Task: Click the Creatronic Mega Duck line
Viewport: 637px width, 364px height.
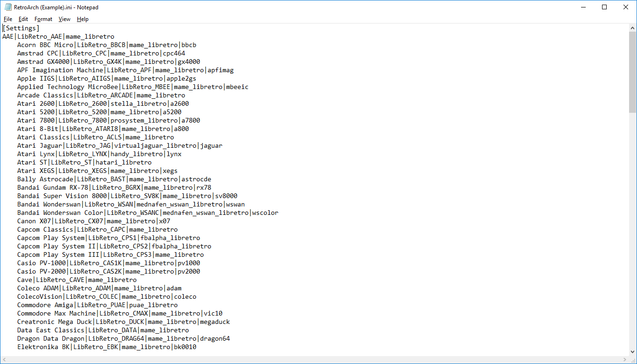Action: [x=124, y=322]
